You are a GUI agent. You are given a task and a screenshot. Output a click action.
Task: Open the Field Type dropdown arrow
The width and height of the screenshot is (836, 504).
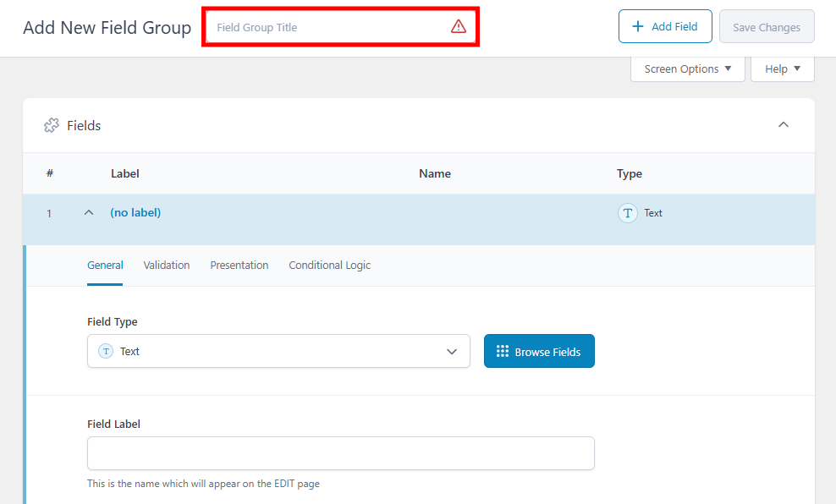[x=452, y=352]
